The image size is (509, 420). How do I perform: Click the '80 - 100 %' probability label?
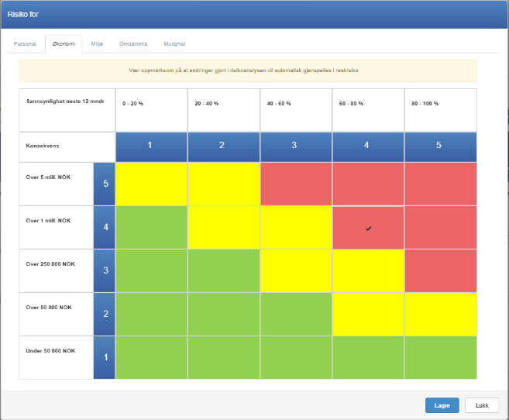click(x=425, y=104)
